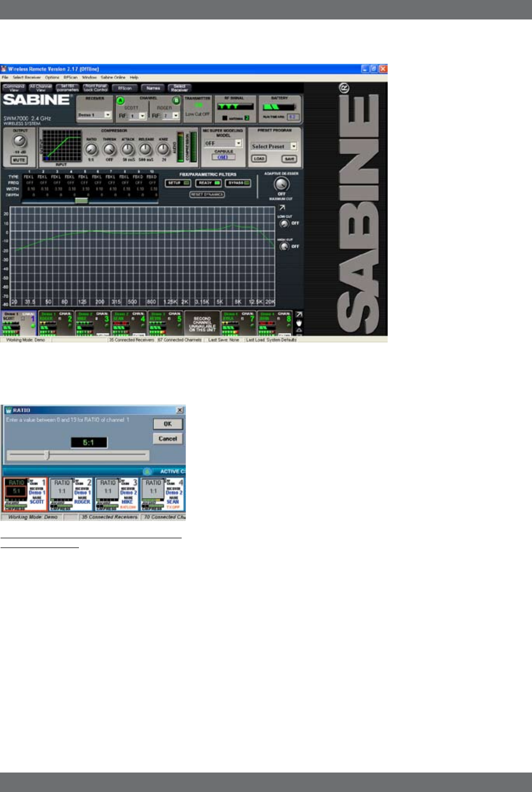Click the RFScan toolbar button
The height and width of the screenshot is (792, 532).
click(125, 88)
